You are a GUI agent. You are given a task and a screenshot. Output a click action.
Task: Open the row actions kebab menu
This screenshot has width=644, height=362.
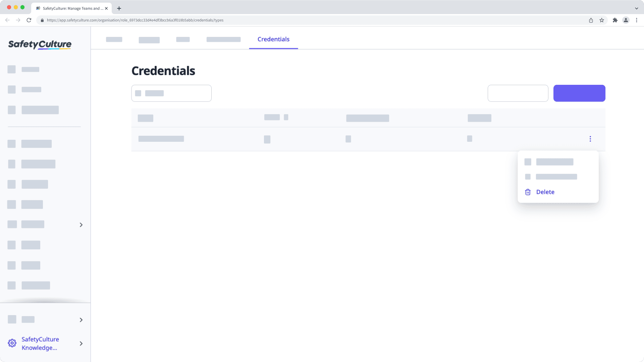click(x=590, y=138)
